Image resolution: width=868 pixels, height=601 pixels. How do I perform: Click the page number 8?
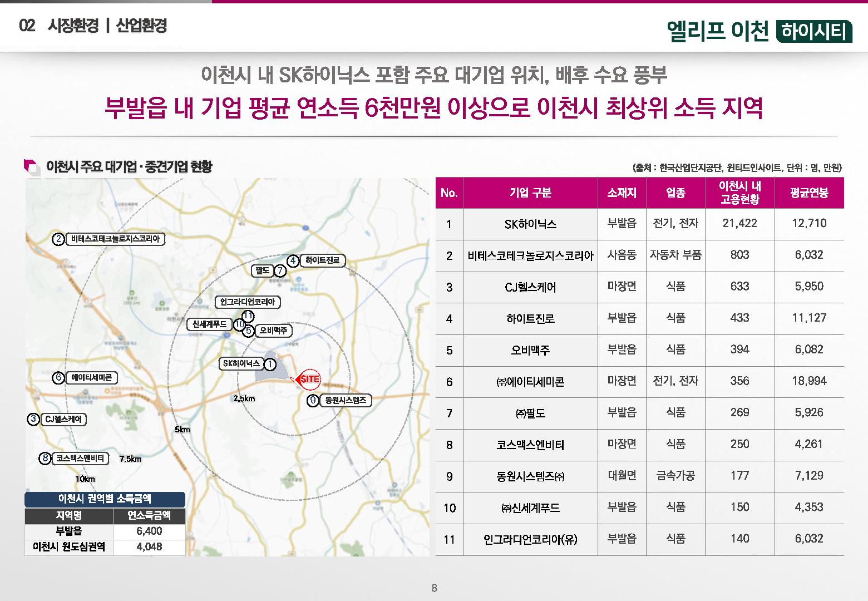(x=434, y=588)
